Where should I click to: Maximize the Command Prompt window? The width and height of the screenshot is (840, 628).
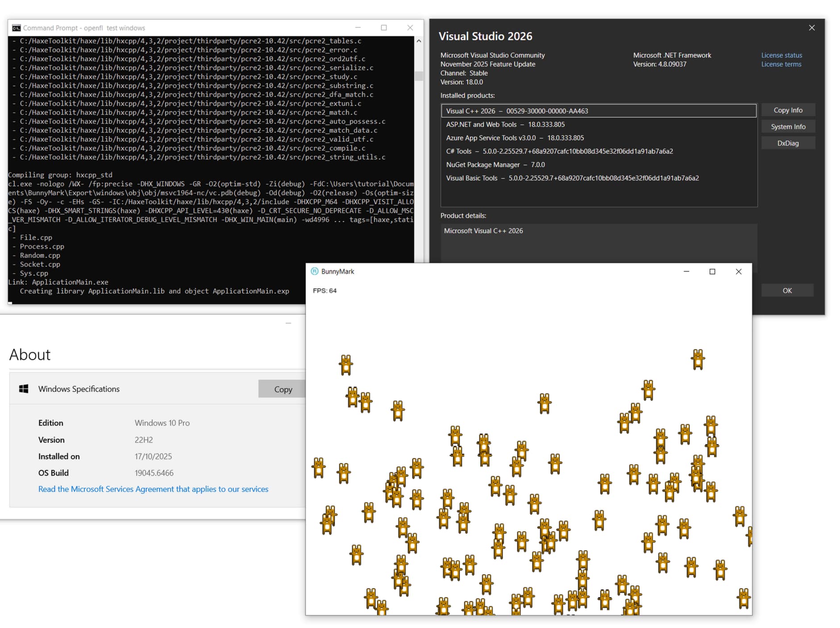point(383,28)
